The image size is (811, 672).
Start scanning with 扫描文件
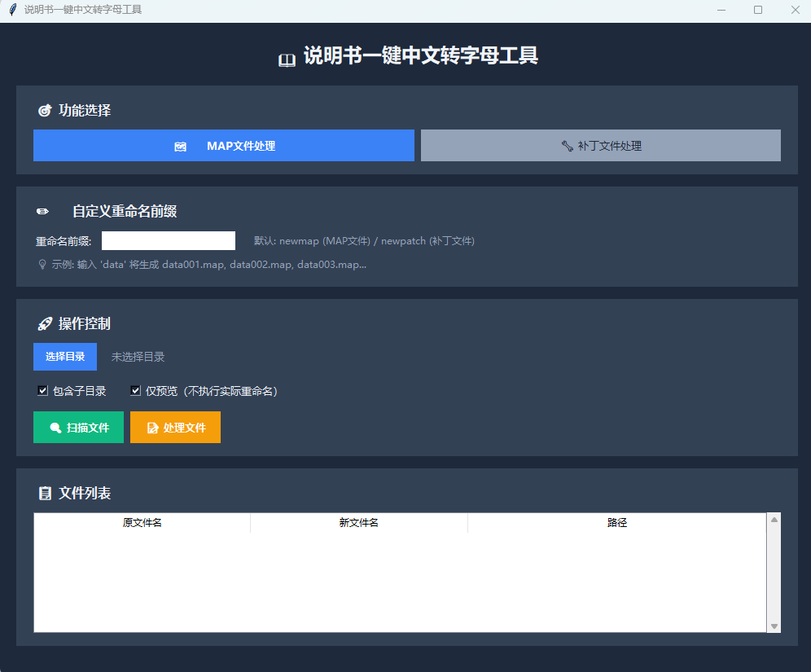point(78,427)
